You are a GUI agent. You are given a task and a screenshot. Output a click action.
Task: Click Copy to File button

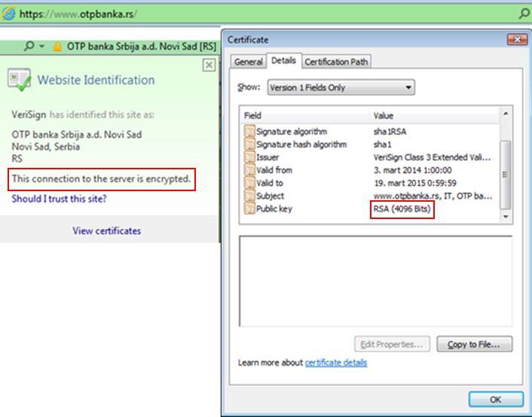[x=474, y=345]
